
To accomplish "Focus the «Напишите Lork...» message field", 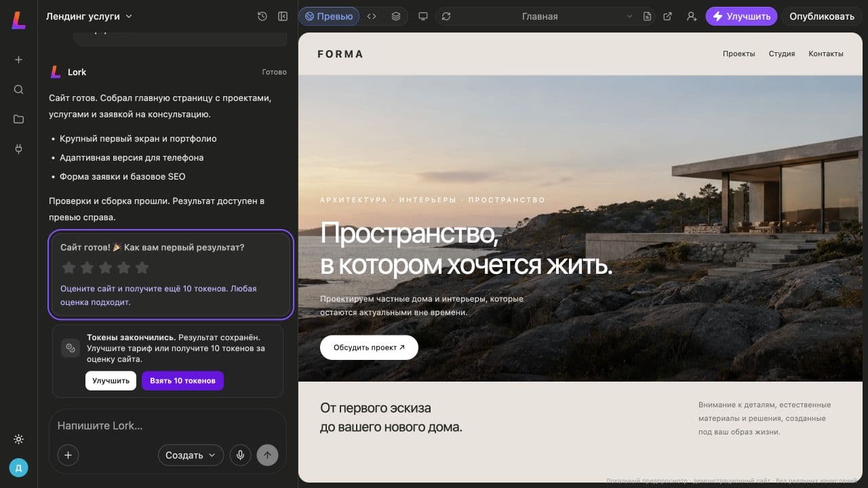I will (168, 426).
